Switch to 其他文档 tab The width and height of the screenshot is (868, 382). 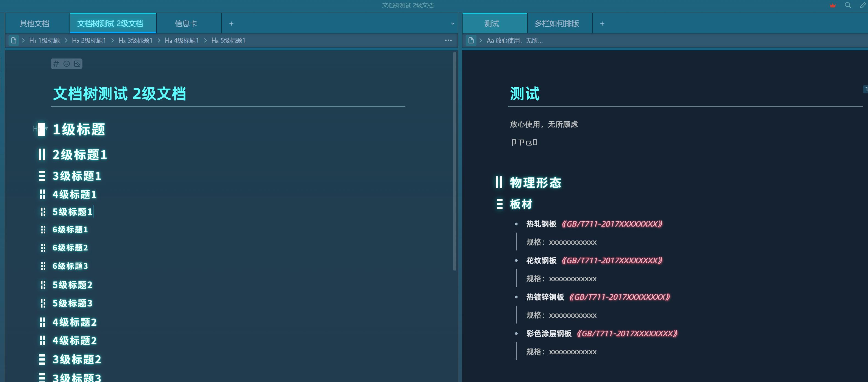[x=34, y=24]
